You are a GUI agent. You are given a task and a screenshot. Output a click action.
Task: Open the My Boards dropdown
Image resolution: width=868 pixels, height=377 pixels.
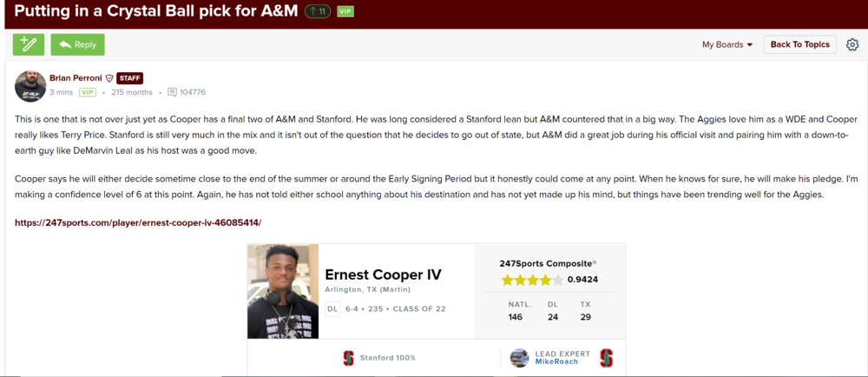pos(727,44)
